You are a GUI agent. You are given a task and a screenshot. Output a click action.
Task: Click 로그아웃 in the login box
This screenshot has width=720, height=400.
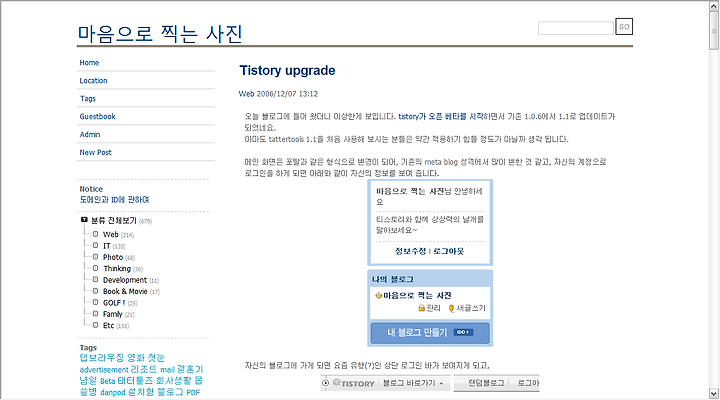tap(449, 251)
